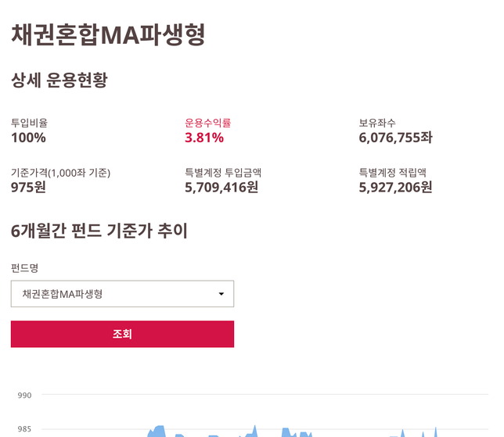Click the 5,927,206원 amount

point(395,188)
